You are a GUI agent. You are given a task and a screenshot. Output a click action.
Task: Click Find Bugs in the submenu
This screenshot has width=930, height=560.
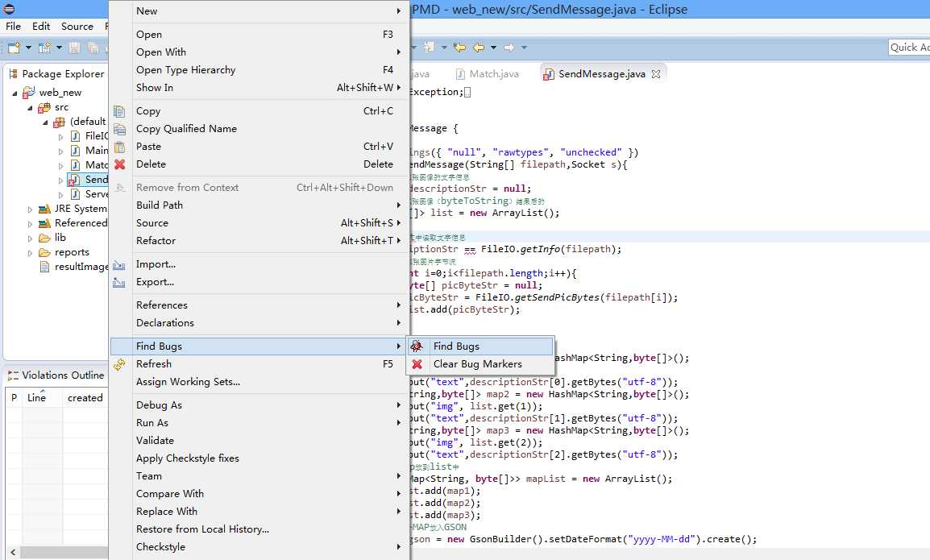point(480,346)
